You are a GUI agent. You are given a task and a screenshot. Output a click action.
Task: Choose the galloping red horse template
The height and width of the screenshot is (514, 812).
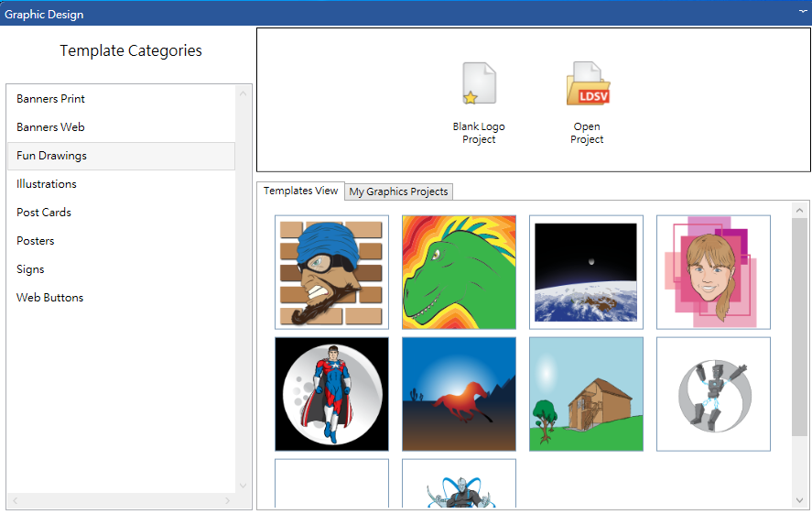click(x=460, y=394)
